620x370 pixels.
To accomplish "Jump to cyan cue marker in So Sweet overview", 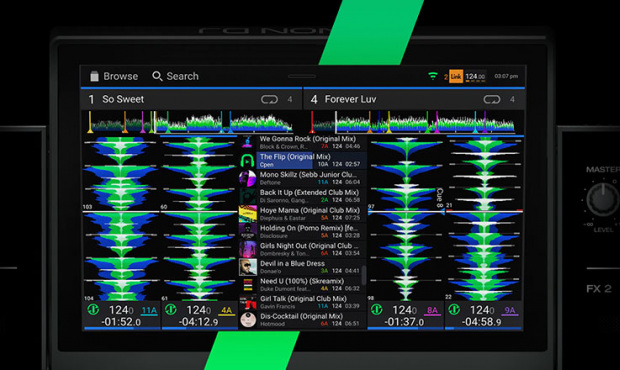I will point(222,122).
